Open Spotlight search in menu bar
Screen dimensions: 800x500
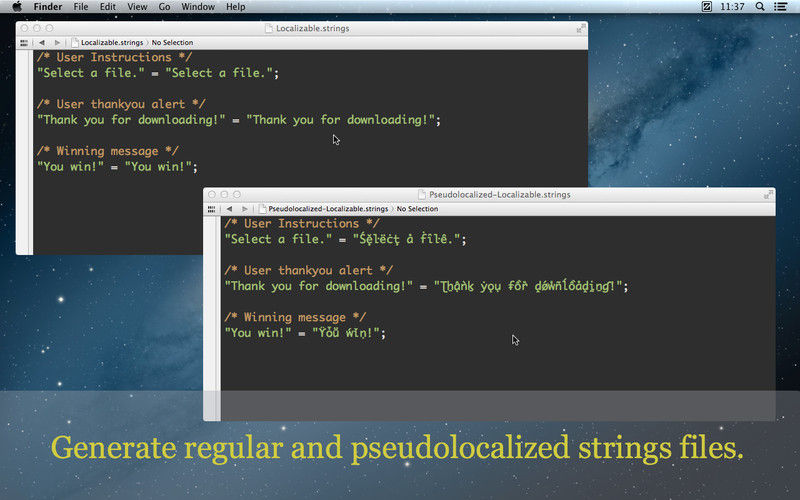762,7
